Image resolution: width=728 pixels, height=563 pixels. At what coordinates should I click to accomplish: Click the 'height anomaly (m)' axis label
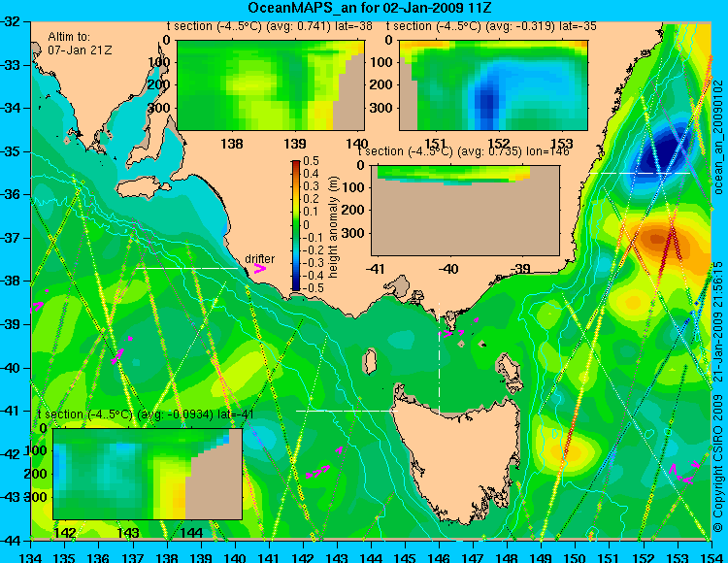(333, 227)
